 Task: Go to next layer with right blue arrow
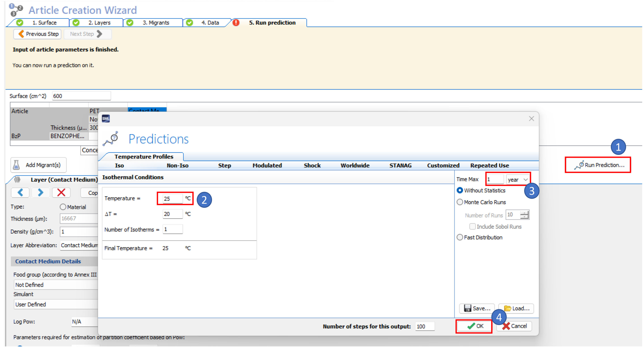(40, 192)
